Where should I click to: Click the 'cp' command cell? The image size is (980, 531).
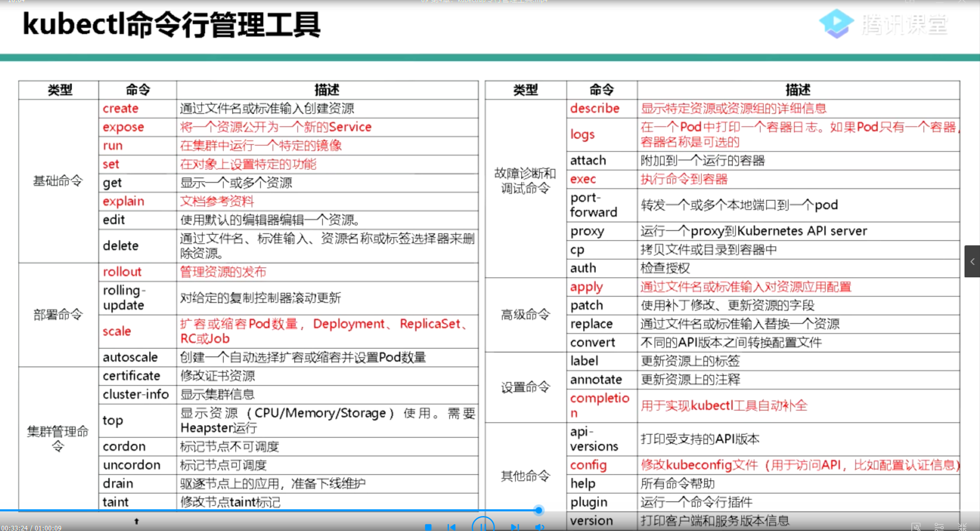tap(602, 250)
